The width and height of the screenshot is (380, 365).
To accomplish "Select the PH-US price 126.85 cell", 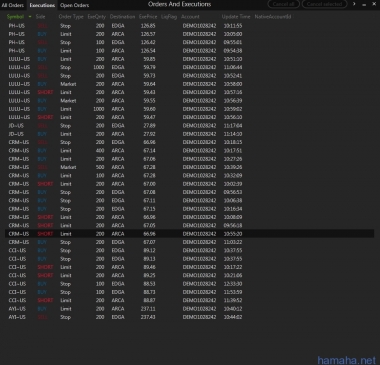I will pyautogui.click(x=148, y=26).
